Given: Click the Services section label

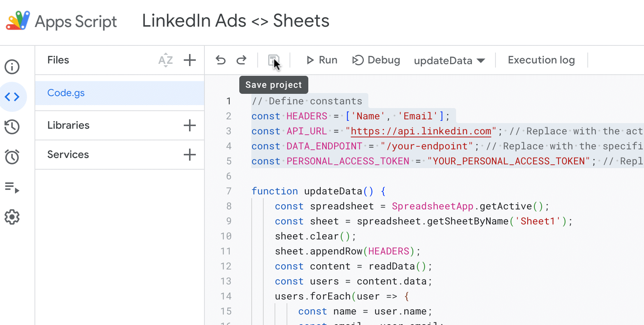Looking at the screenshot, I should (x=68, y=155).
